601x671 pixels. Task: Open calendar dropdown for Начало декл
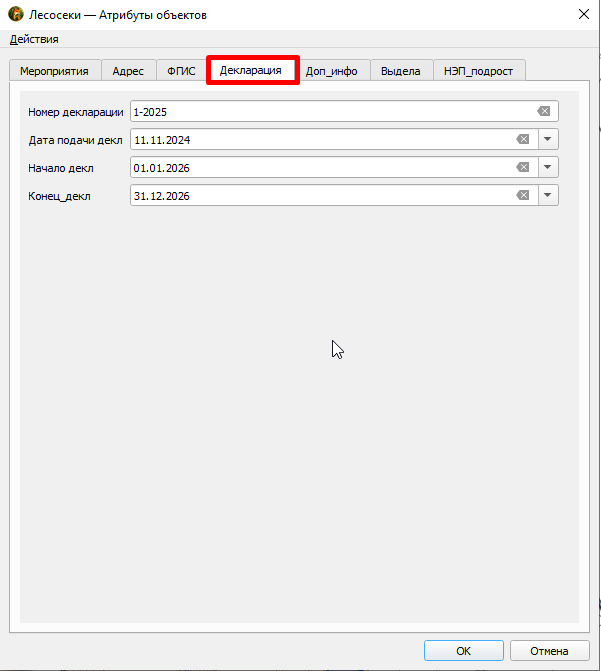pyautogui.click(x=547, y=167)
